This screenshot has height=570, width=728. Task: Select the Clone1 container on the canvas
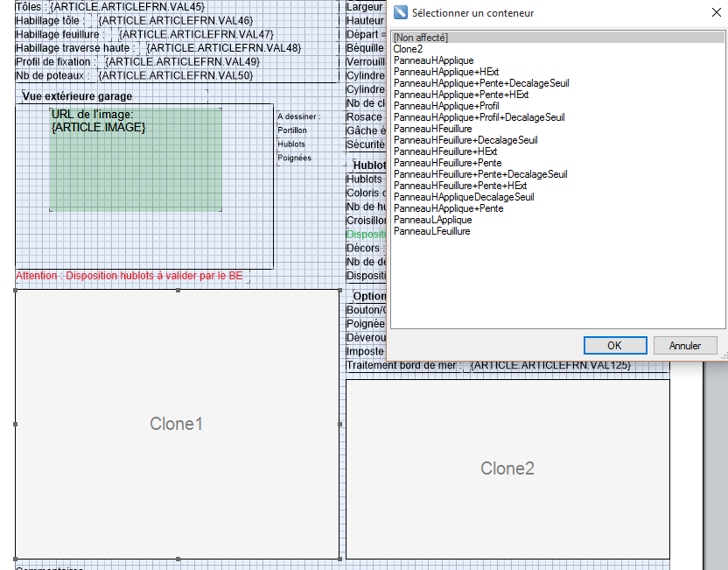click(x=176, y=424)
